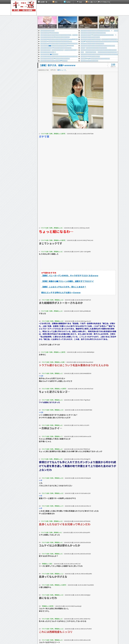The image size is (129, 644).
Task: Select the text これがガチ上級ってやつか
Action: click(x=49, y=345)
